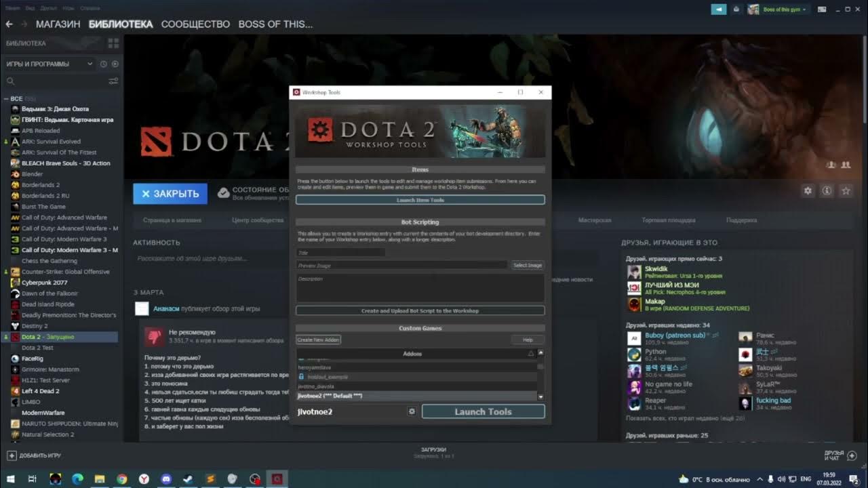The height and width of the screenshot is (488, 868).
Task: Select jivotnoe2 Default addon row
Action: [x=416, y=396]
